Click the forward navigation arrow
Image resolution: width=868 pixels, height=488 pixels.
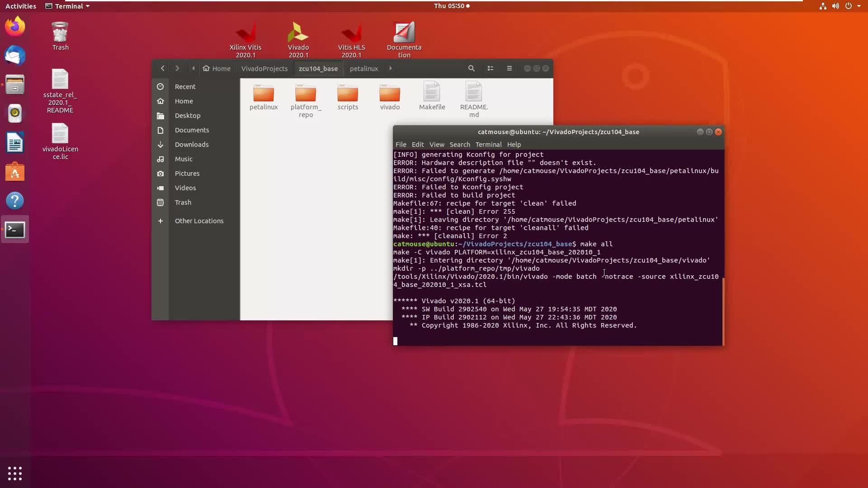pos(177,68)
